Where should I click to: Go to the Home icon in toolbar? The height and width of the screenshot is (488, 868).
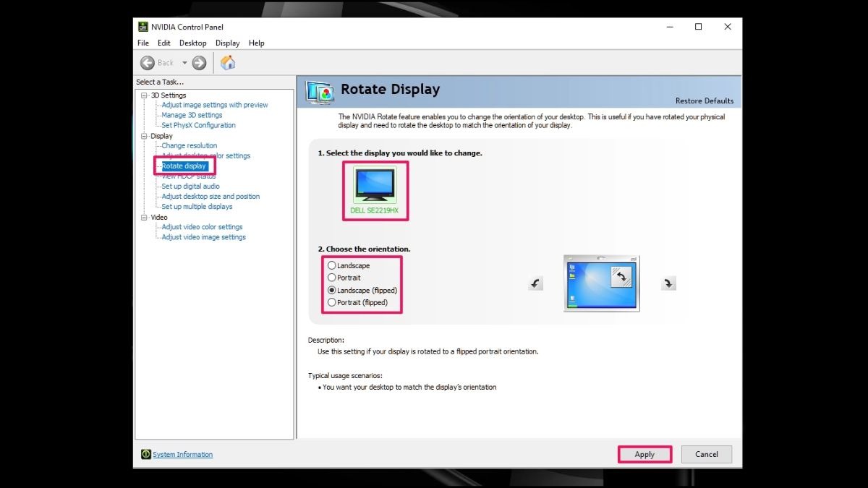coord(228,63)
